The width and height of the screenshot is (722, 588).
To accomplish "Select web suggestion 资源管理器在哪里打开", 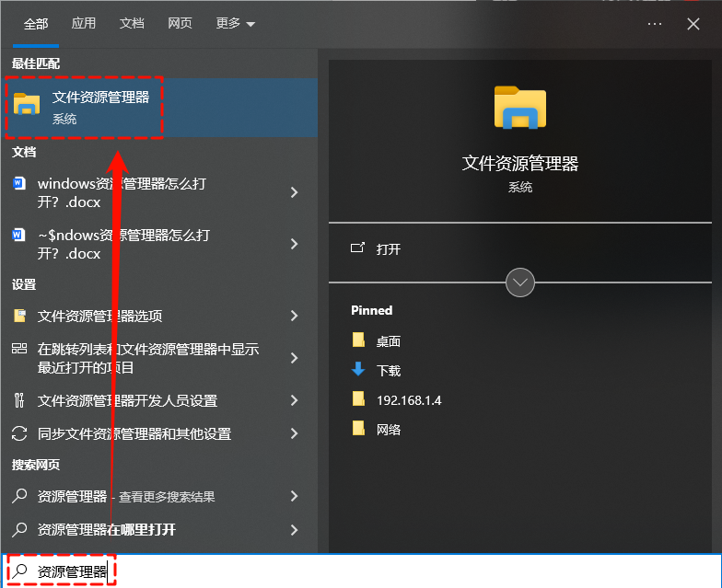I will [160, 530].
